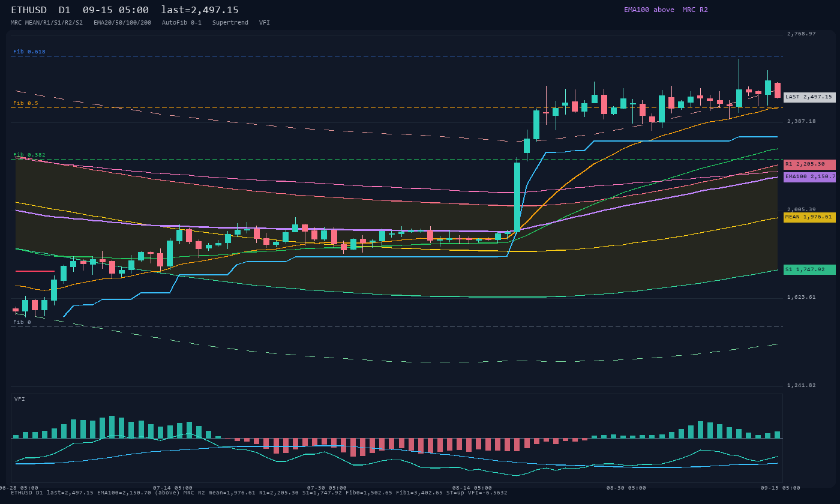Click the 2,387.18 price axis label

coord(802,121)
